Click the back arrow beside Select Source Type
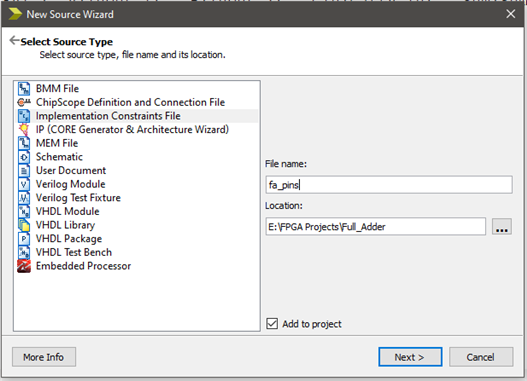The height and width of the screenshot is (381, 527). [14, 40]
